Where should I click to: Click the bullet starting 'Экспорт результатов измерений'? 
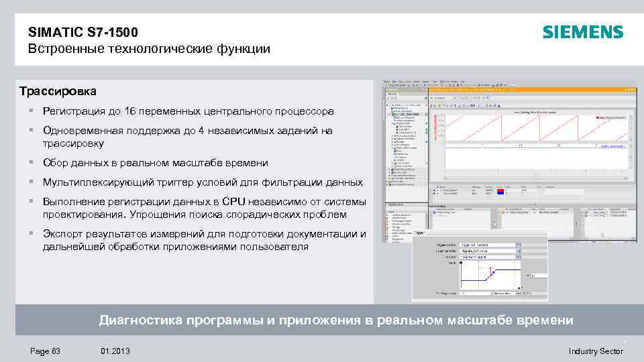pyautogui.click(x=204, y=240)
